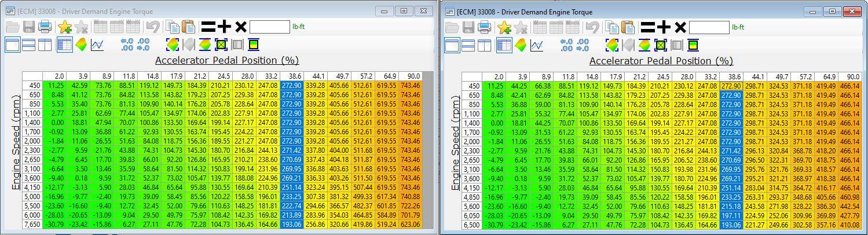
Task: Click the save disk icon in right window
Action: [468, 27]
